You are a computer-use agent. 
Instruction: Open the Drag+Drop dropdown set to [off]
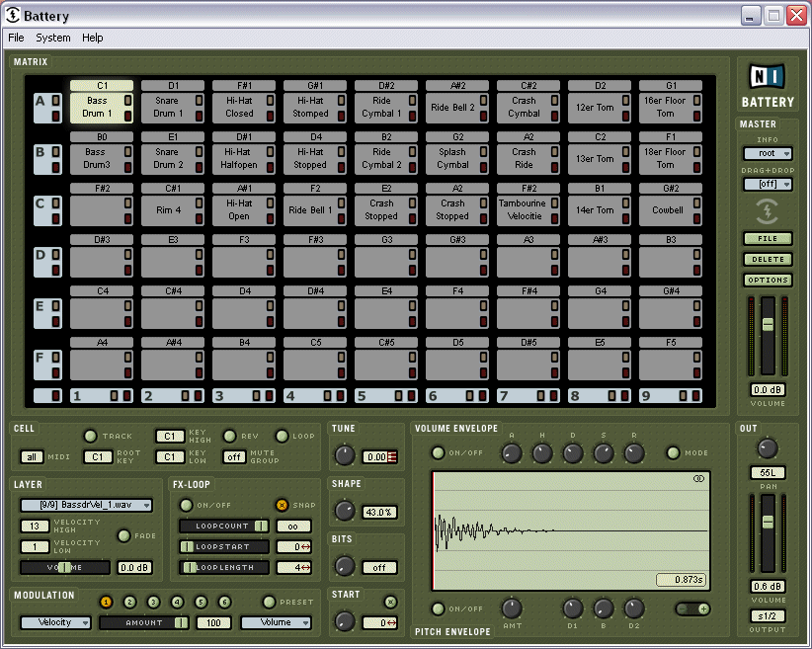point(768,184)
